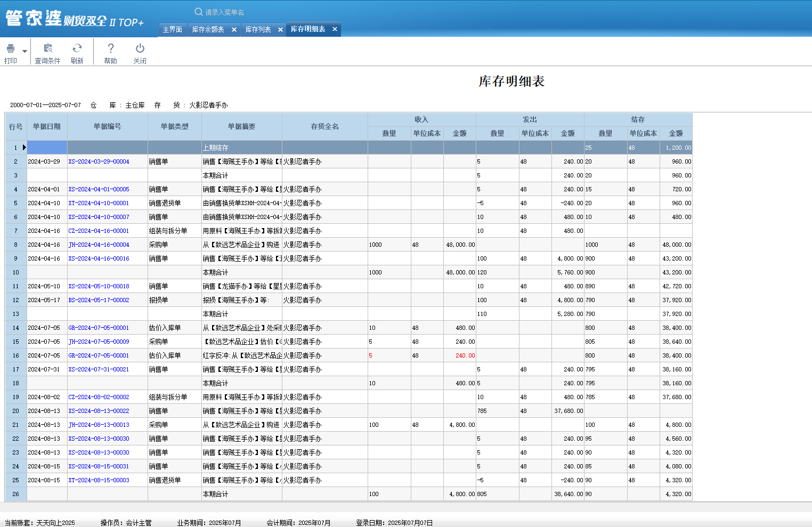This screenshot has height=527, width=812.
Task: Focus the 请录入菜单名 search field
Action: 225,12
